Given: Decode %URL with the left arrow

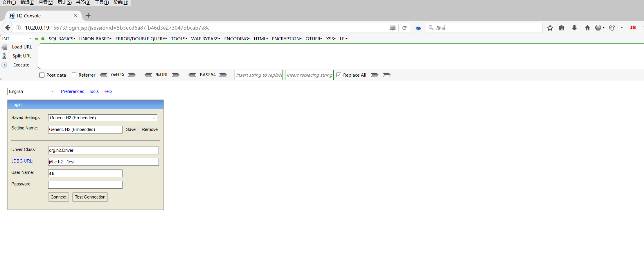Looking at the screenshot, I should pos(148,75).
